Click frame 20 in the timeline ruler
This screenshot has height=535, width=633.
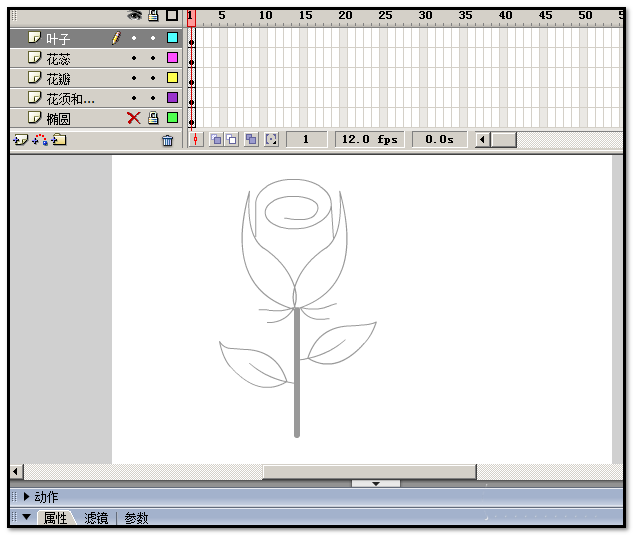(343, 16)
